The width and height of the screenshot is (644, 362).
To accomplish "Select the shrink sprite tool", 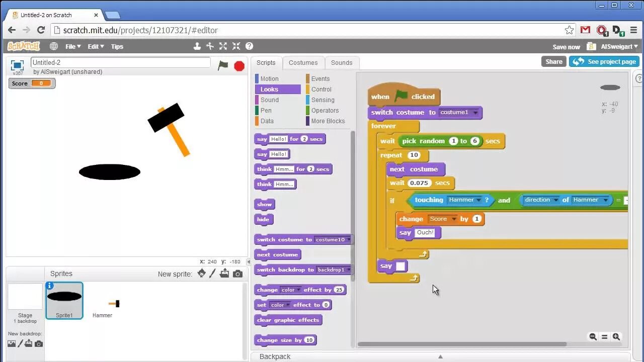I will click(236, 46).
